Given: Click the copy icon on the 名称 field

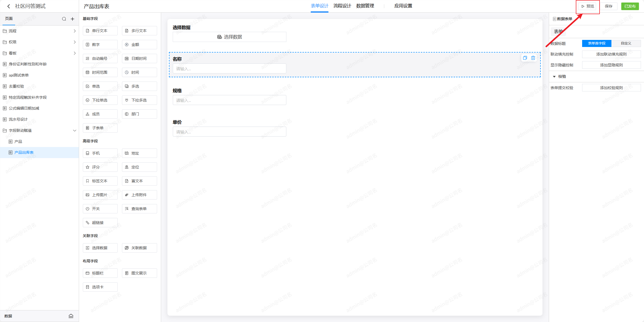Looking at the screenshot, I should [525, 58].
